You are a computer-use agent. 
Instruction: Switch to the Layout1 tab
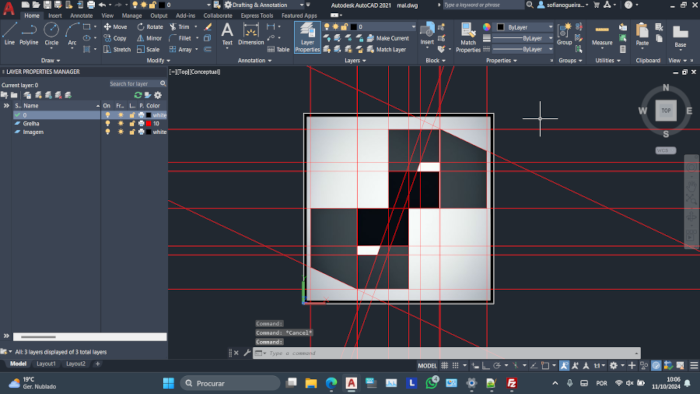(46, 364)
